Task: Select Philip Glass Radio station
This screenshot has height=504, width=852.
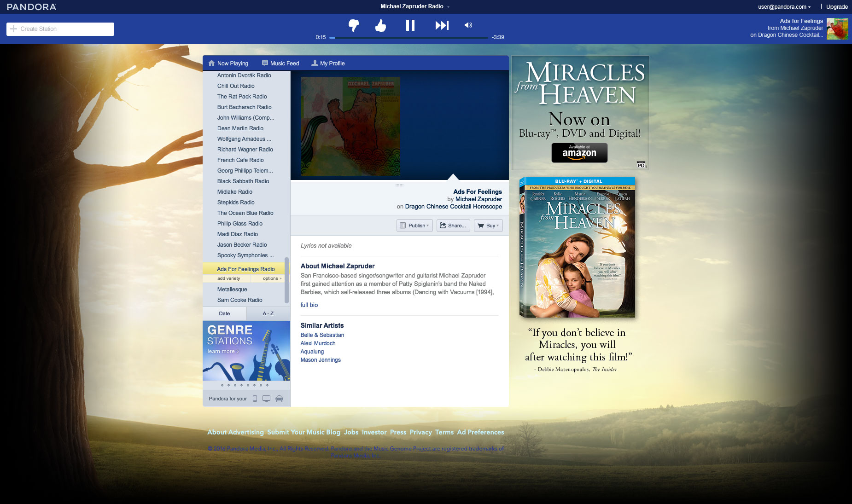Action: point(240,224)
